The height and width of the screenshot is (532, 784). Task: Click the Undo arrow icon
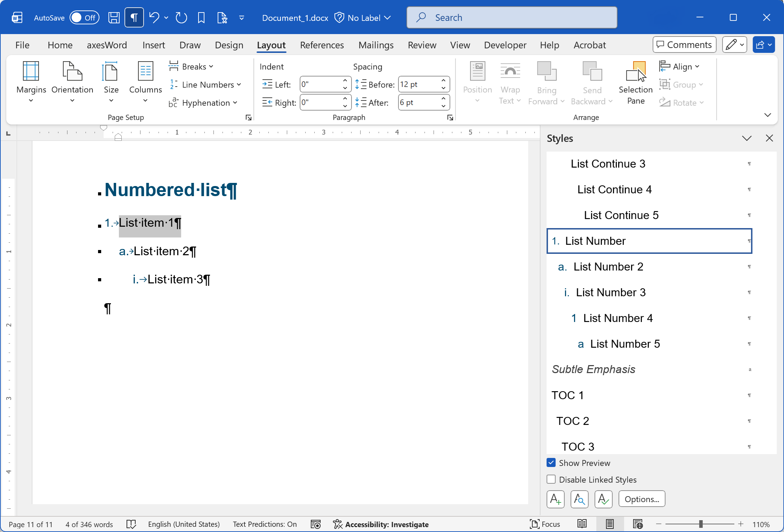(x=154, y=18)
